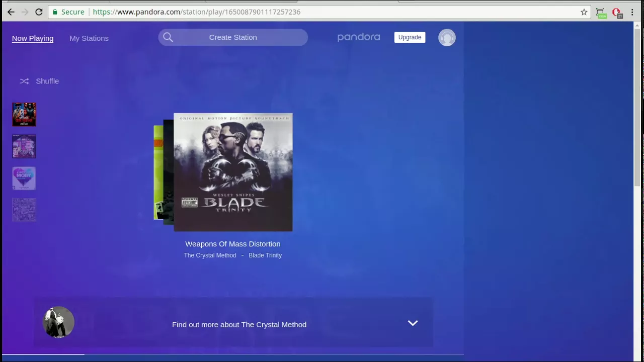644x362 pixels.
Task: Click 'Find out more about The Crystal Method'
Action: click(239, 325)
